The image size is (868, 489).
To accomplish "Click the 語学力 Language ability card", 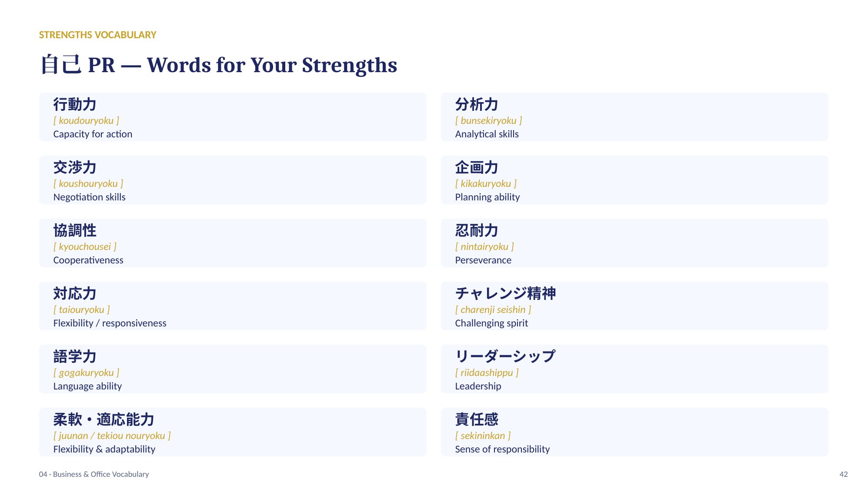I will (x=233, y=369).
